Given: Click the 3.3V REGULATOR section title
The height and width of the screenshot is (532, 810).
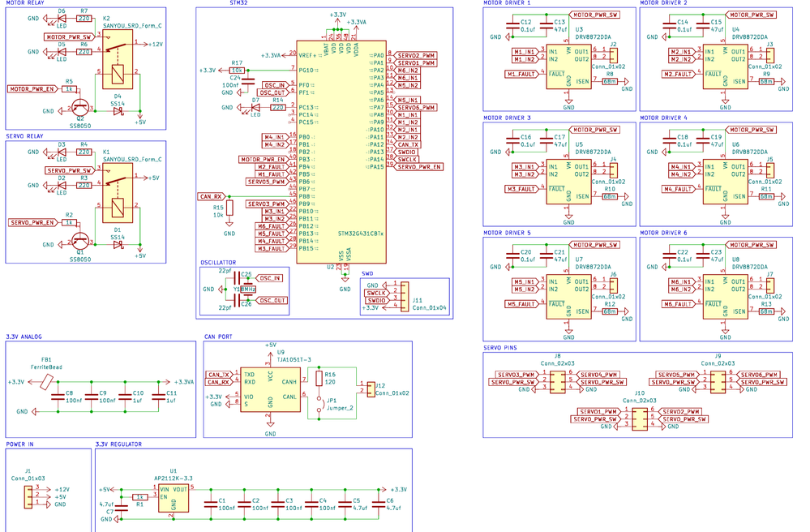Looking at the screenshot, I should 118,444.
